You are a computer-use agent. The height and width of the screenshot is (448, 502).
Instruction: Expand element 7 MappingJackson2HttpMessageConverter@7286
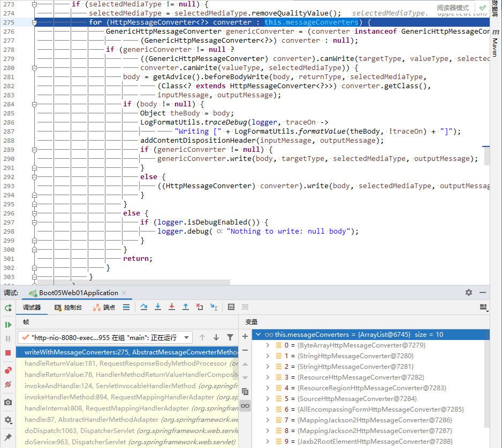[x=268, y=420]
